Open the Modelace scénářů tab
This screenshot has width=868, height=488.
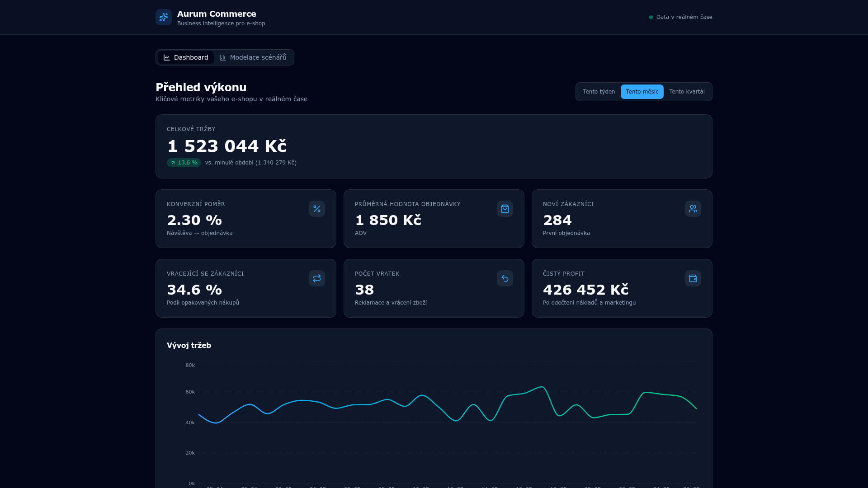point(253,57)
